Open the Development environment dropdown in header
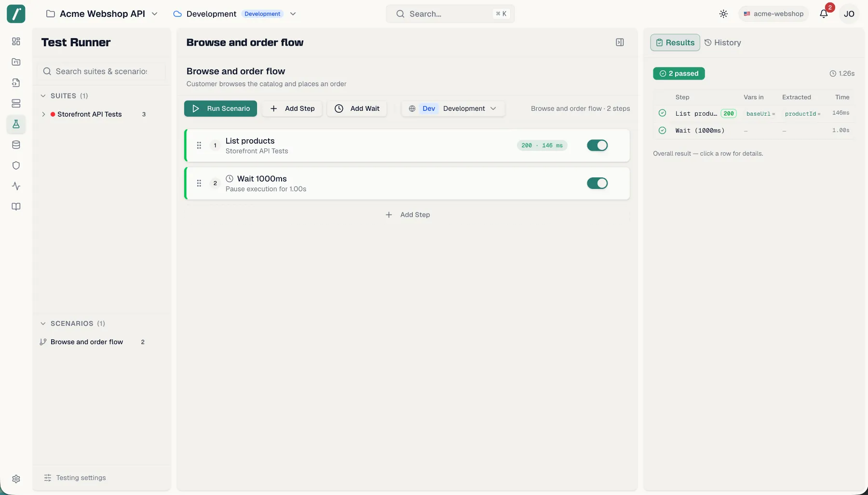 click(234, 14)
